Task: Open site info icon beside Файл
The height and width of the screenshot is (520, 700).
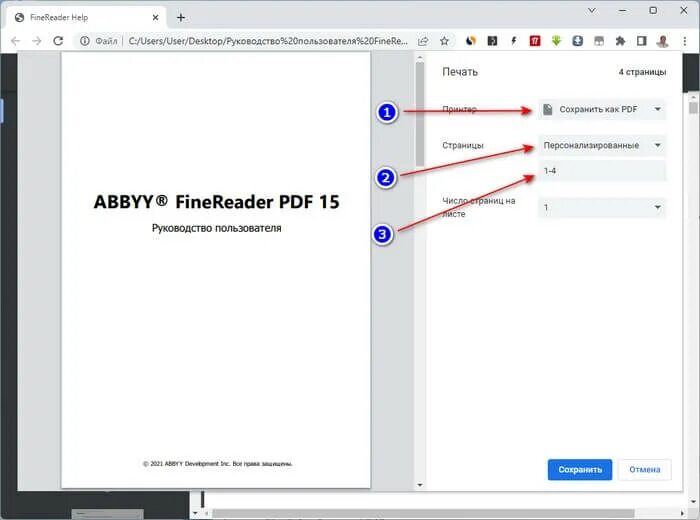Action: coord(84,41)
